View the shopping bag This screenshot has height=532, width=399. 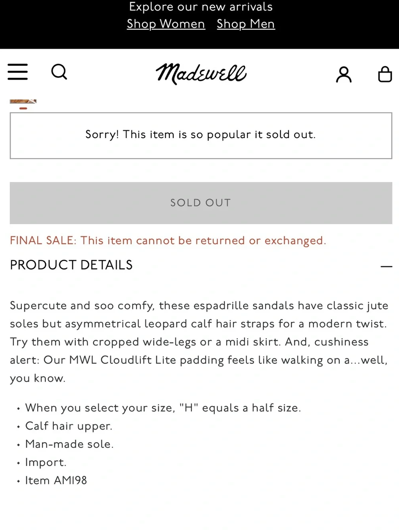(385, 74)
